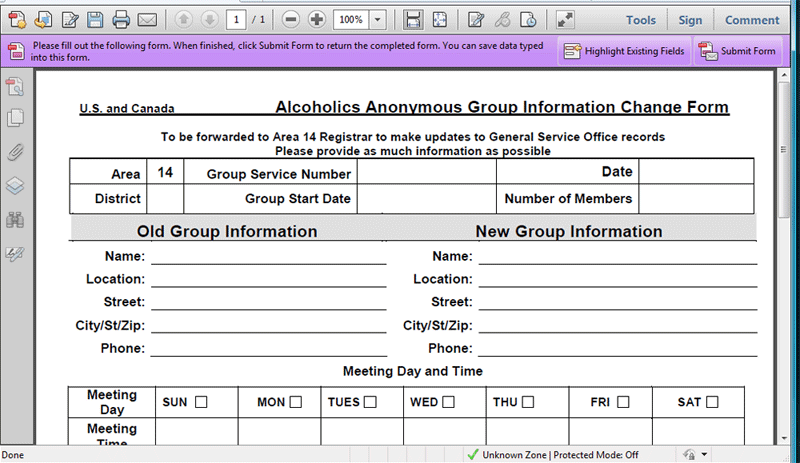Zoom out with the minus button

291,20
